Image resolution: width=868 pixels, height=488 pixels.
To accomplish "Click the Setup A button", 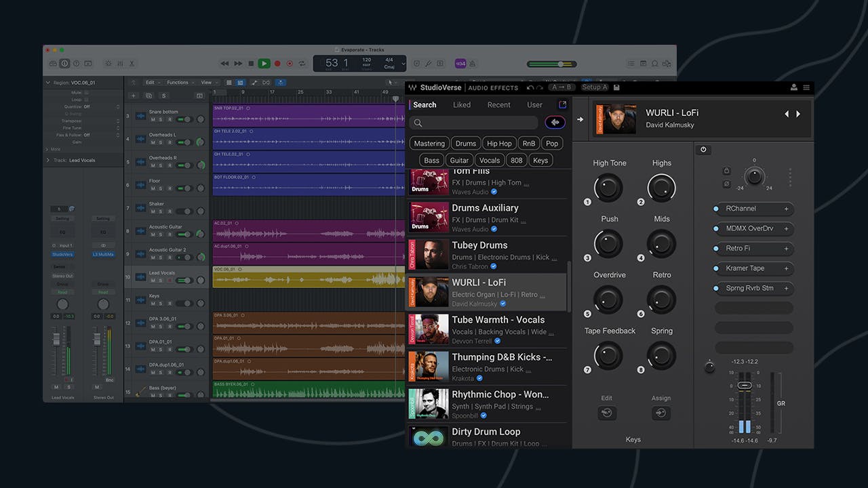I will click(x=595, y=87).
